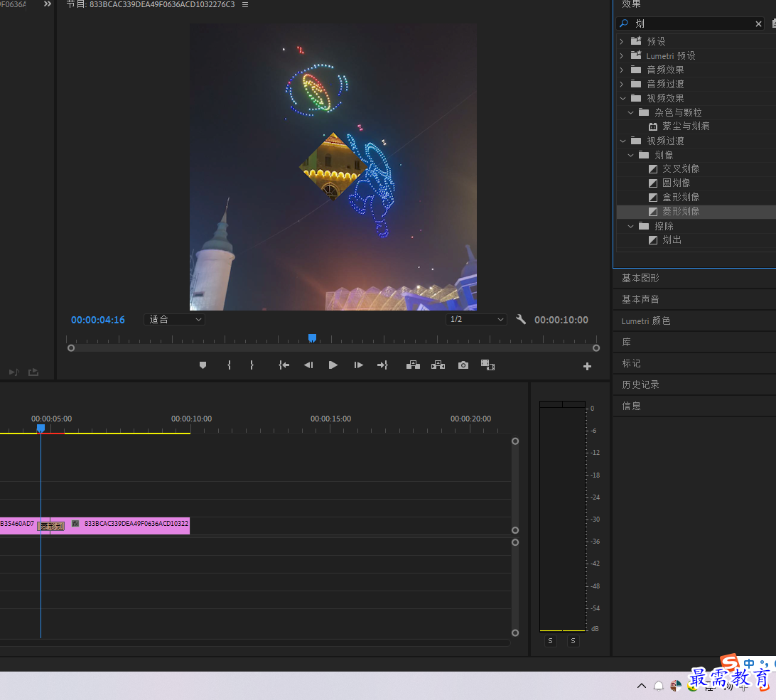Click the Mark In bracket icon
776x700 pixels.
pos(229,365)
